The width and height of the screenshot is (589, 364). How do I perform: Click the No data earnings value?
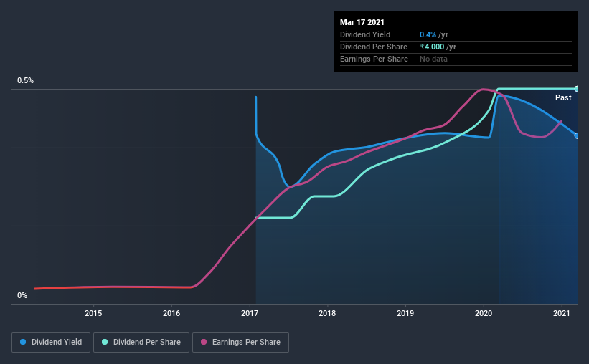(x=433, y=59)
